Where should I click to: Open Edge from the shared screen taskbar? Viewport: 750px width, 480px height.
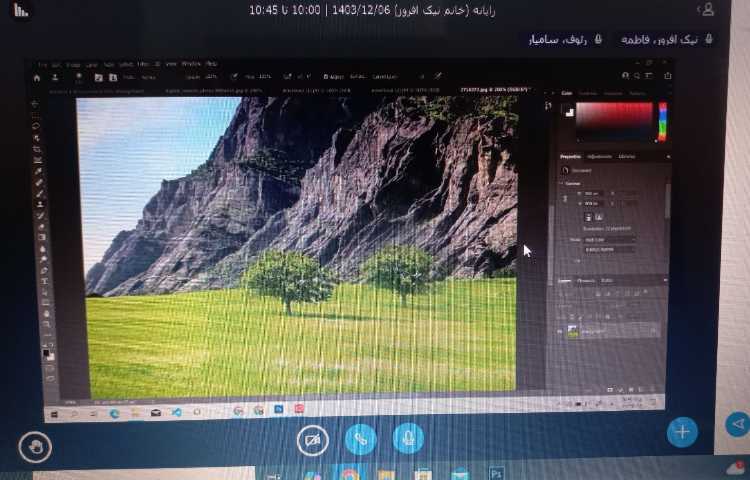pyautogui.click(x=114, y=414)
